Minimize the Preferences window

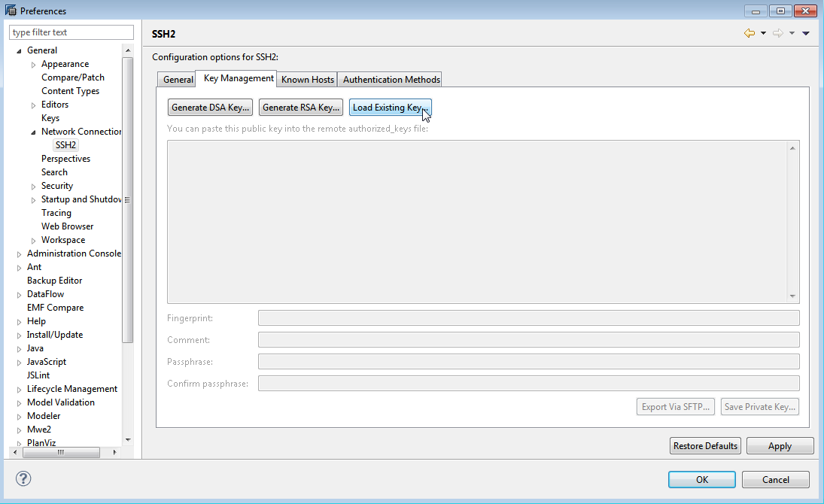click(x=756, y=11)
